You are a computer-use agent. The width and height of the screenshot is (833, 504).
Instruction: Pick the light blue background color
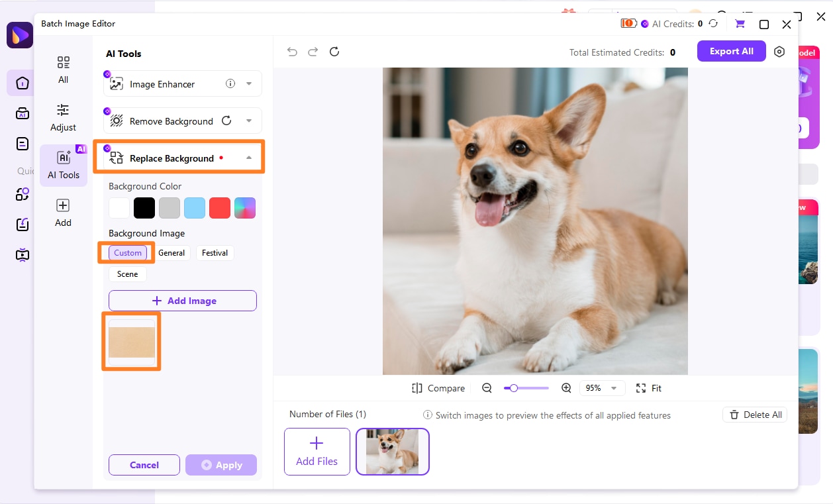(195, 208)
